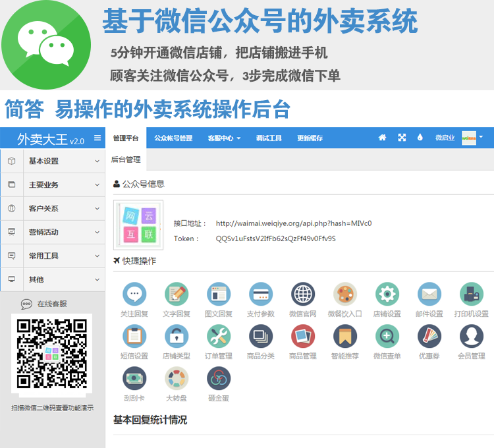Click the 客户关系 circle icon
The image size is (494, 448).
12,208
